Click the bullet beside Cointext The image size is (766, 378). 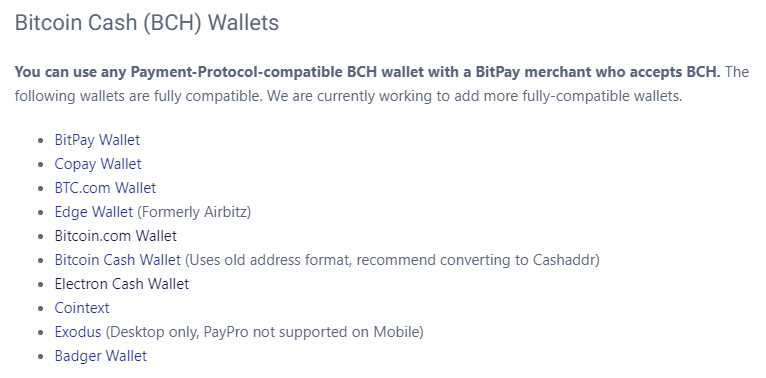point(41,309)
